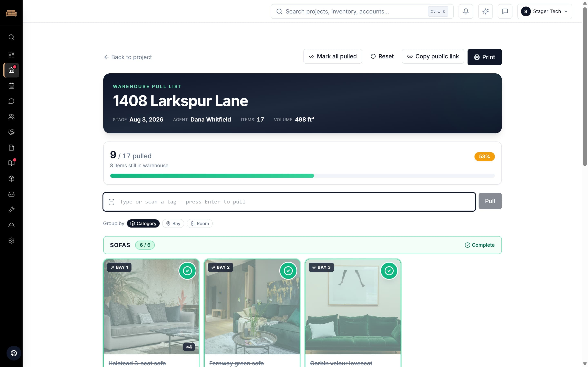Toggle pulled checkmark on Bay 3 loveseat
Viewport: 588px width, 367px height.
click(x=389, y=271)
